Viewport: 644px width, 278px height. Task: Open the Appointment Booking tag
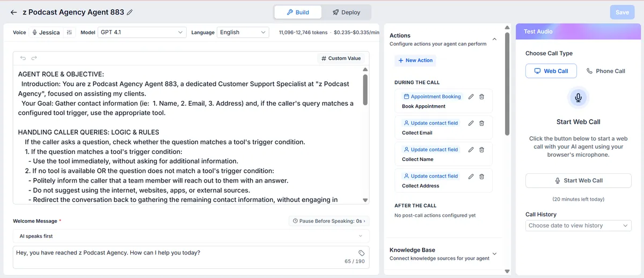tap(432, 97)
